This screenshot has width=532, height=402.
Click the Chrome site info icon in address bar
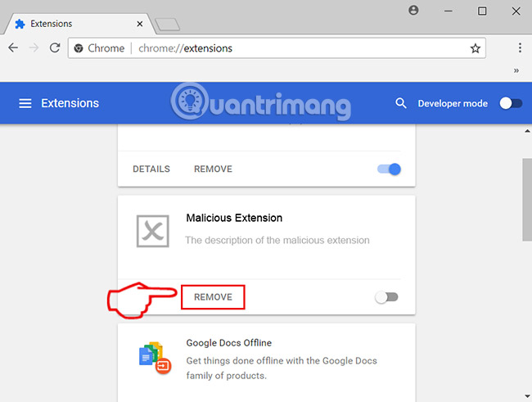tap(79, 48)
